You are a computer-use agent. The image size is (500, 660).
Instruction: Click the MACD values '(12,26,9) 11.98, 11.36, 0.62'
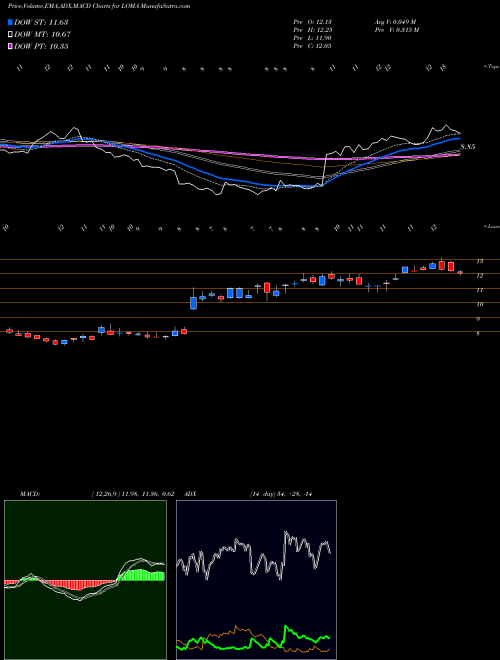click(x=132, y=494)
